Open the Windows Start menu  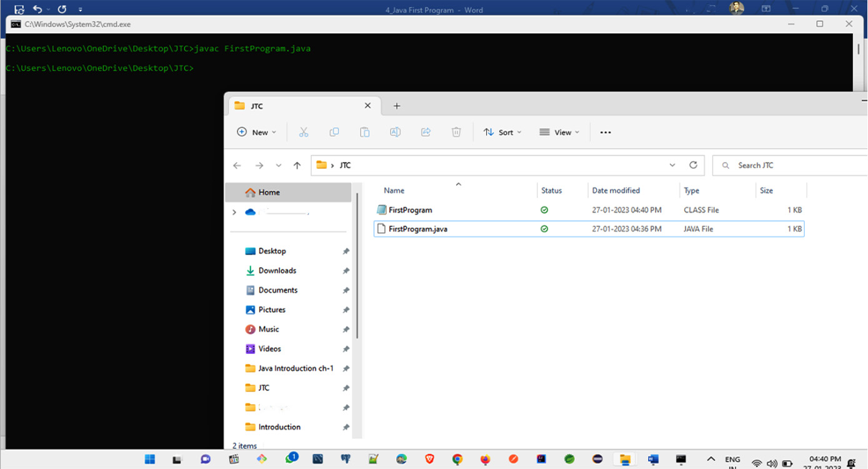tap(150, 460)
